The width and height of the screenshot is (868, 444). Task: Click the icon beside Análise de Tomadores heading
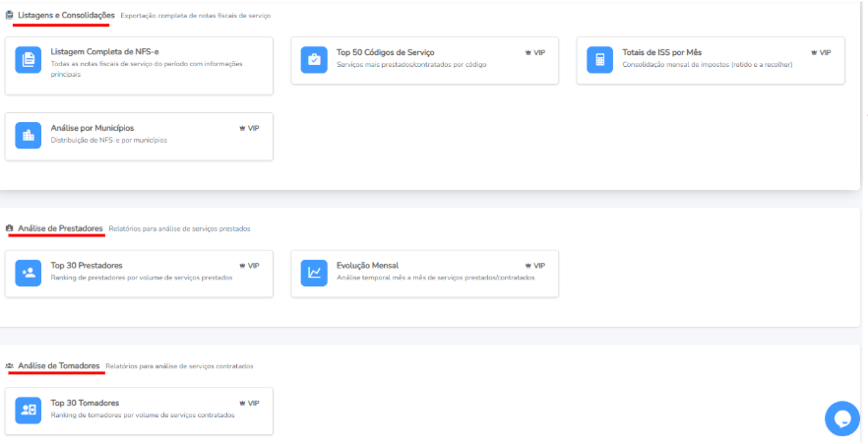coord(10,365)
